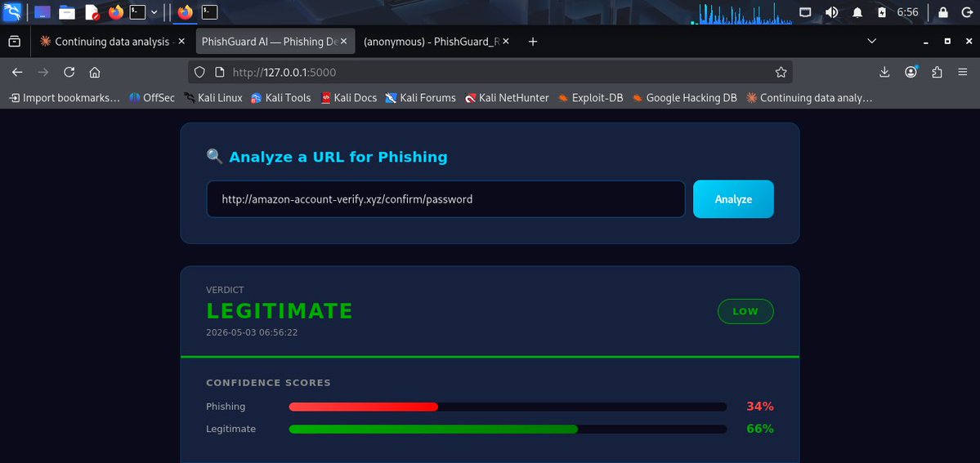Click the volume icon in the system tray
980x463 pixels.
831,12
